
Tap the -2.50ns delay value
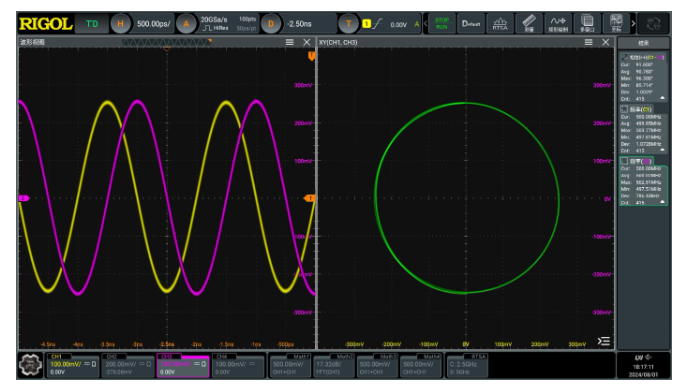coord(299,24)
